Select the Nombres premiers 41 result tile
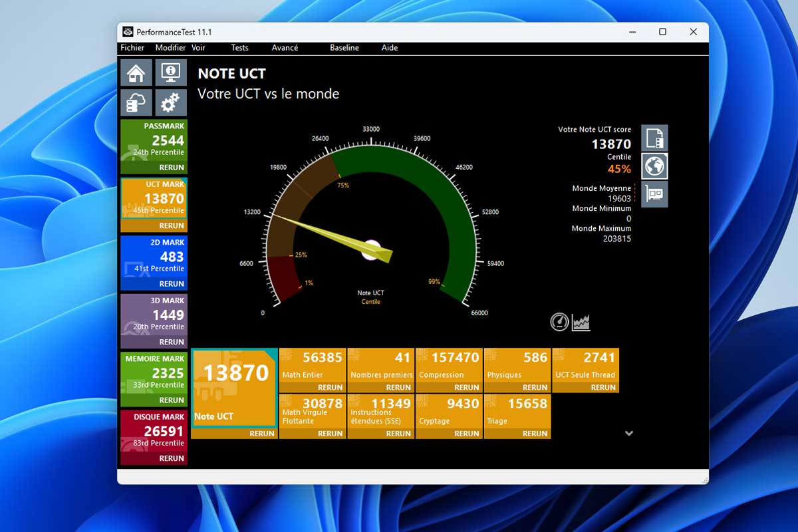798x532 pixels. click(380, 364)
